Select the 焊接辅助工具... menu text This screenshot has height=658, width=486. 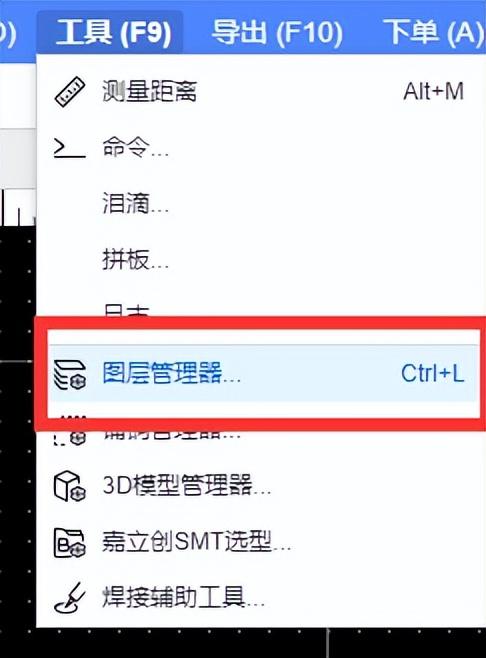click(183, 597)
